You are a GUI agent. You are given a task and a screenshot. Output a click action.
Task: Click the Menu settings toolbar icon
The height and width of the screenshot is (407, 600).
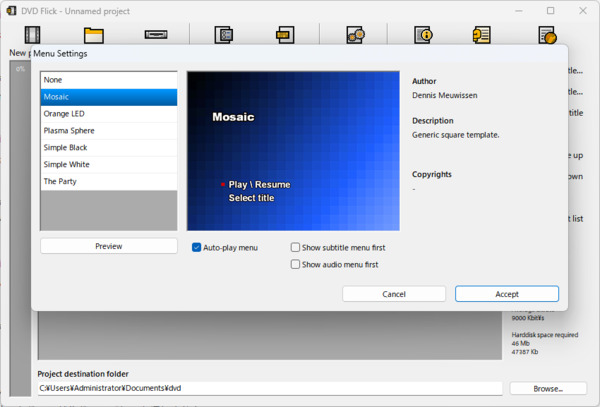[x=284, y=35]
